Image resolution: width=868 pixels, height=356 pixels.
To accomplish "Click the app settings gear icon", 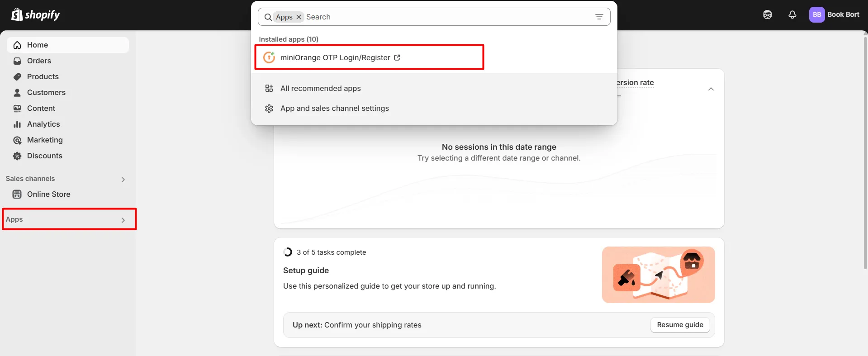I will [269, 109].
